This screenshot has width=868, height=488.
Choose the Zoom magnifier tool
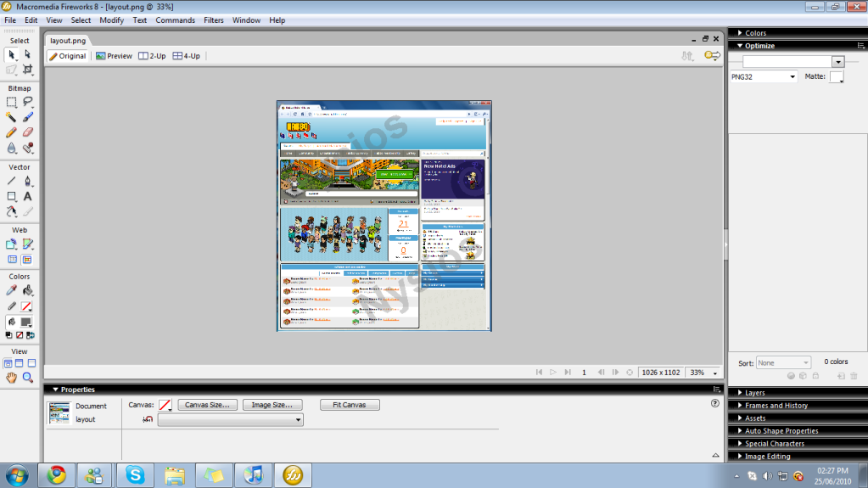point(28,378)
